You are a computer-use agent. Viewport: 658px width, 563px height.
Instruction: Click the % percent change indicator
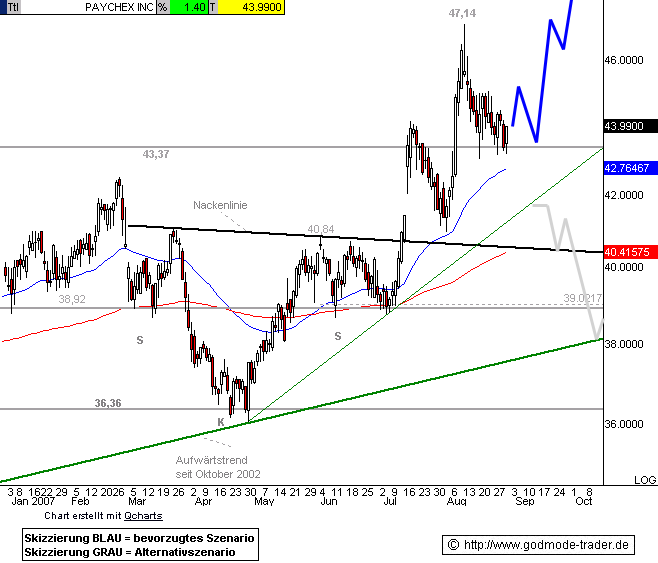click(162, 7)
